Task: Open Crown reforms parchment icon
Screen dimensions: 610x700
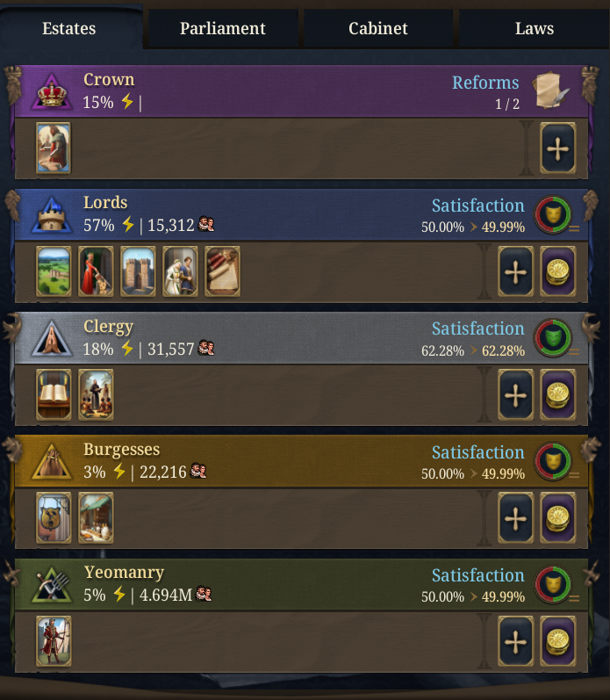Action: click(x=550, y=90)
